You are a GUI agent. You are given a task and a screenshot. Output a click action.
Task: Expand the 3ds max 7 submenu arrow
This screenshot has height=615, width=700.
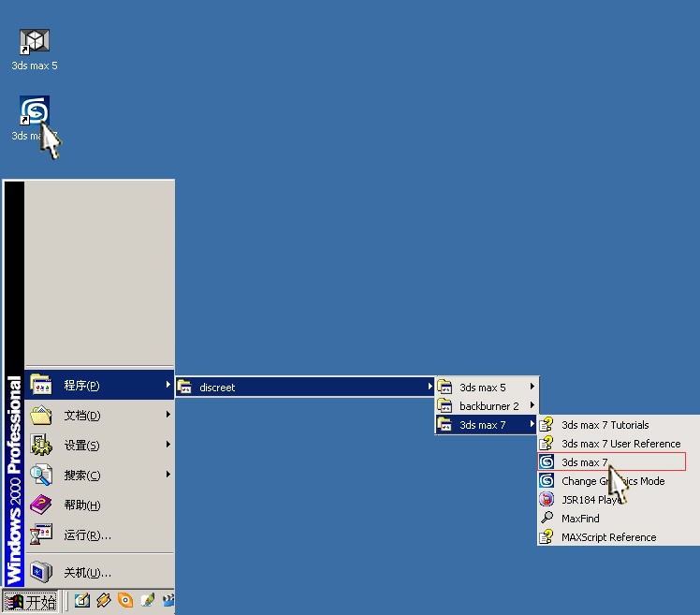532,423
